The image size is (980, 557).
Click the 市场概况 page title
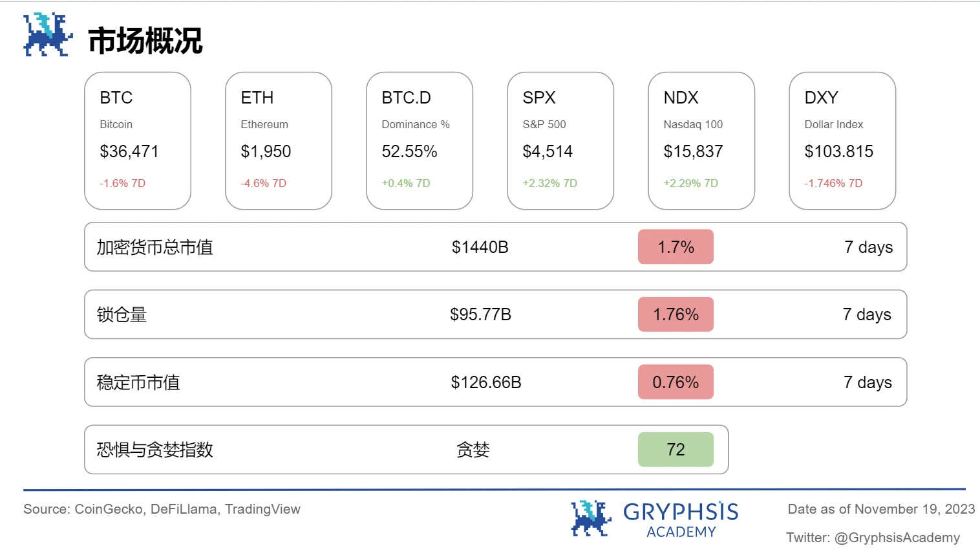tap(145, 41)
